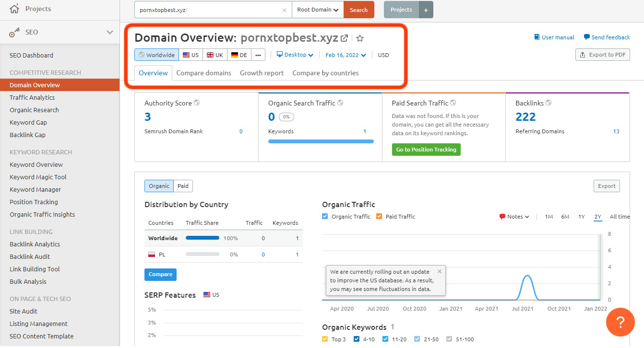The image size is (644, 348).
Task: Click the chart Export button
Action: point(607,186)
